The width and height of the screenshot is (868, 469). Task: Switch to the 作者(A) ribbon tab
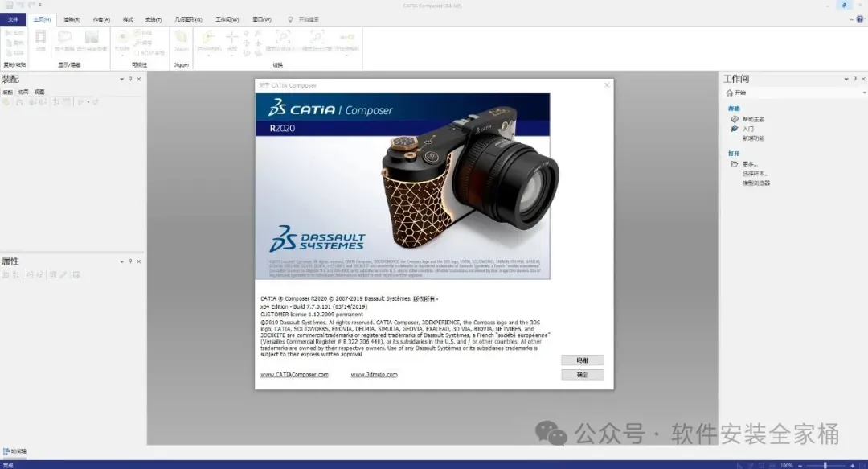point(101,19)
